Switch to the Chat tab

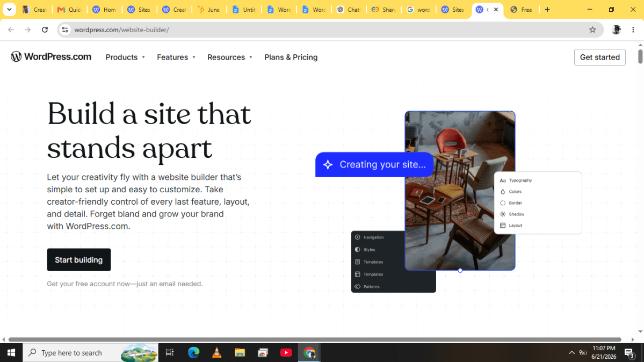pos(349,10)
